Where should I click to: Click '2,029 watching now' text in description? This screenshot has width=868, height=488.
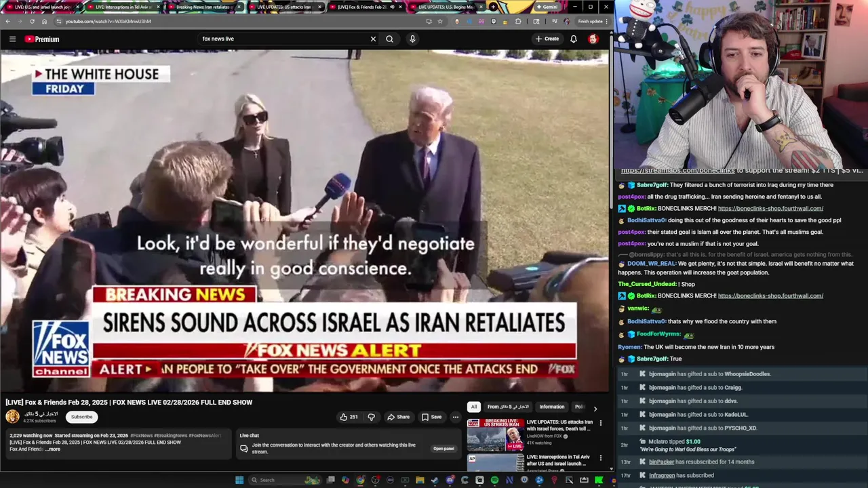tap(31, 436)
